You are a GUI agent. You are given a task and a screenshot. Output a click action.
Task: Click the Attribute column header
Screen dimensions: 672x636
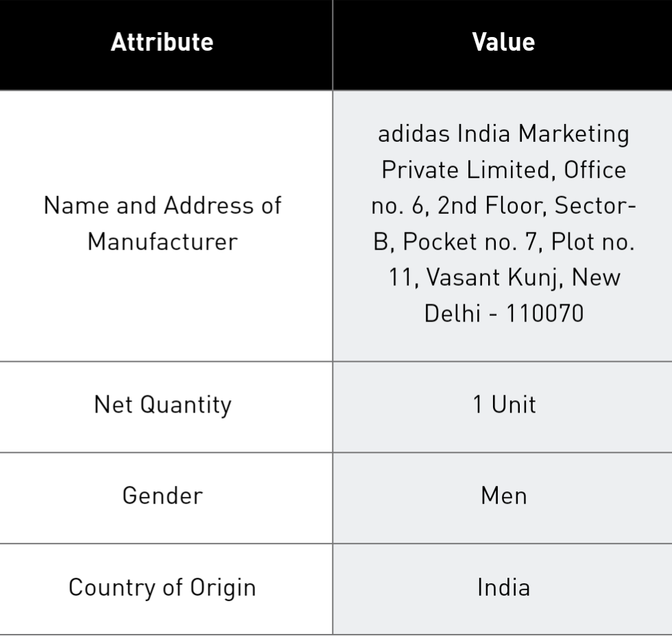pos(162,42)
